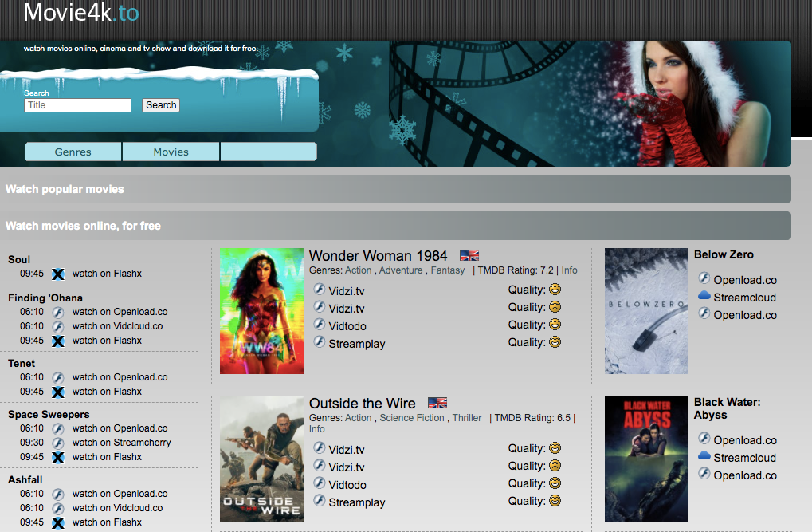Watch Finding 'Ohana on Vidcloud.co link
The image size is (812, 532).
click(x=118, y=326)
